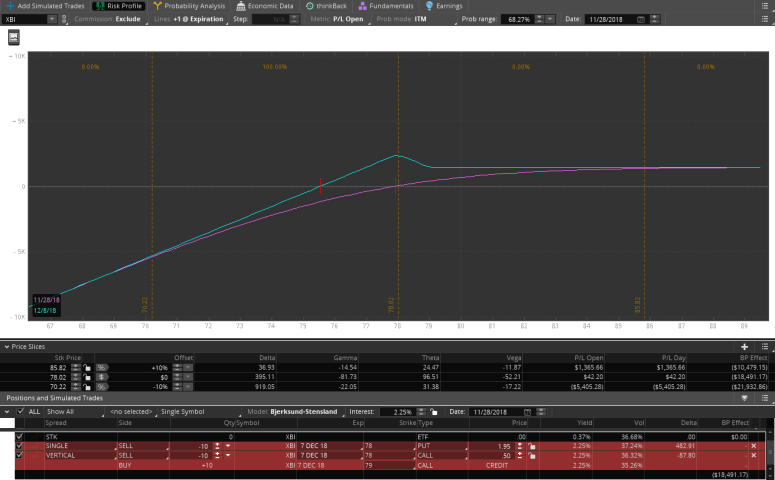775x480 pixels.
Task: Open the SINGLE row quantity dropdown arrow
Action: (x=228, y=446)
